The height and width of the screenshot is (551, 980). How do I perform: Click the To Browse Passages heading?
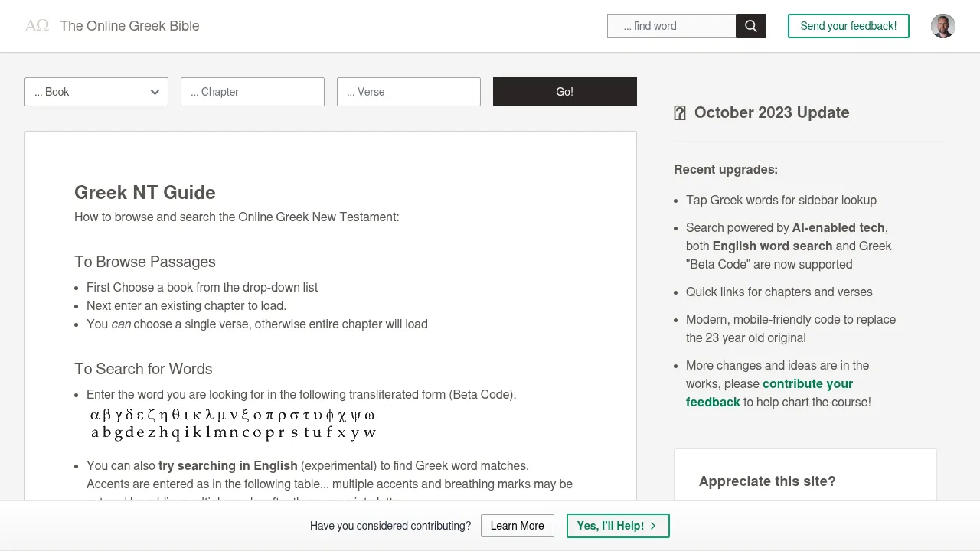click(x=145, y=262)
